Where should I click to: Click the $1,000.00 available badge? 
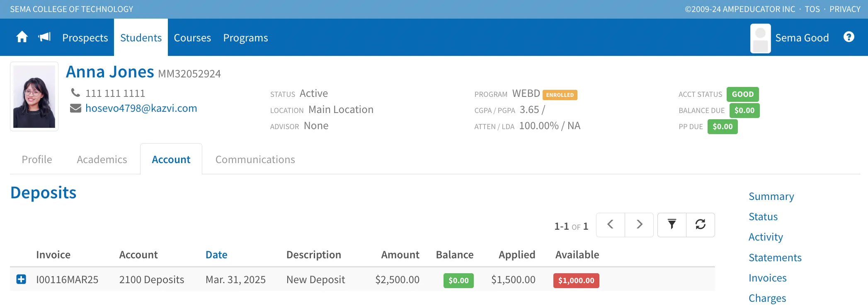point(576,280)
